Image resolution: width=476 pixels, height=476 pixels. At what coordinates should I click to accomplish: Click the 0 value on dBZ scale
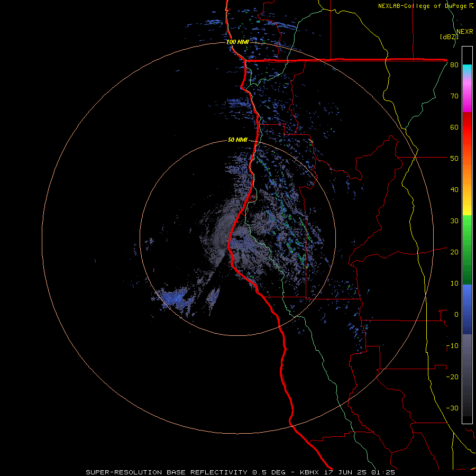456,315
